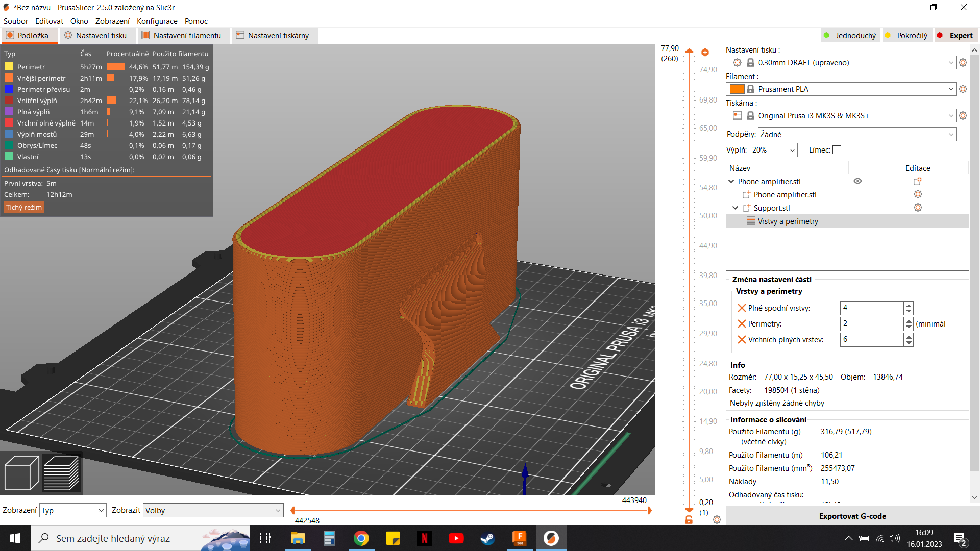Select Expert mode
980x551 pixels.
point(955,36)
